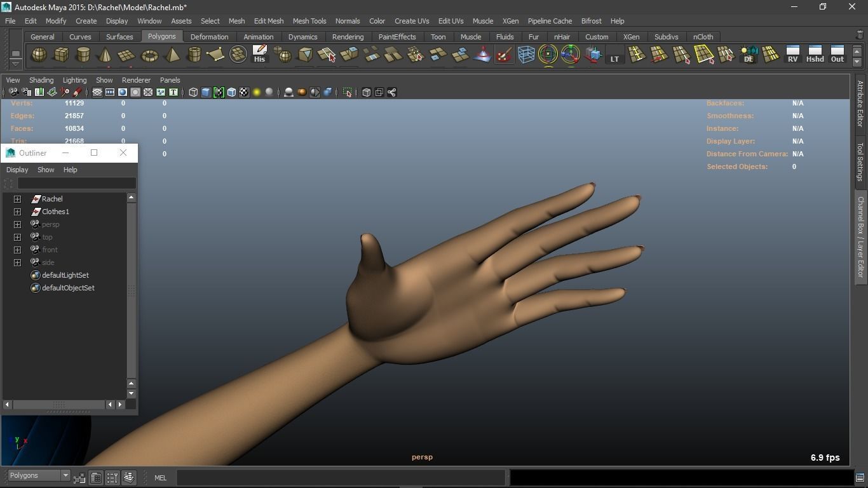This screenshot has height=488, width=868.
Task: Click the blue wireframe lattice shelf icon
Action: coord(526,55)
